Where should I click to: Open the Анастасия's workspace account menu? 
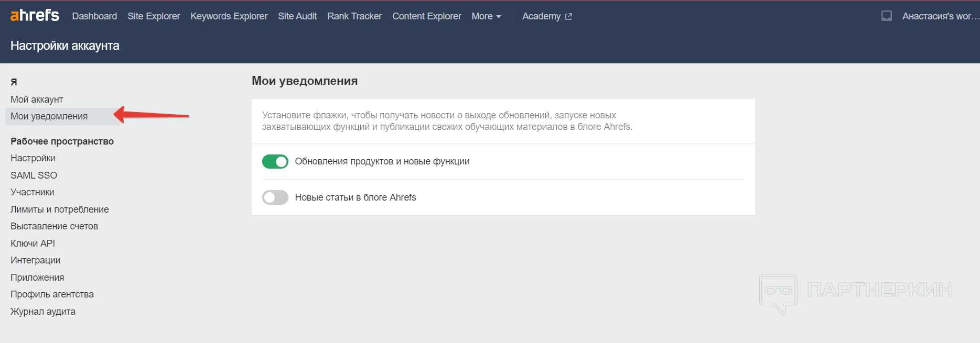click(x=940, y=16)
